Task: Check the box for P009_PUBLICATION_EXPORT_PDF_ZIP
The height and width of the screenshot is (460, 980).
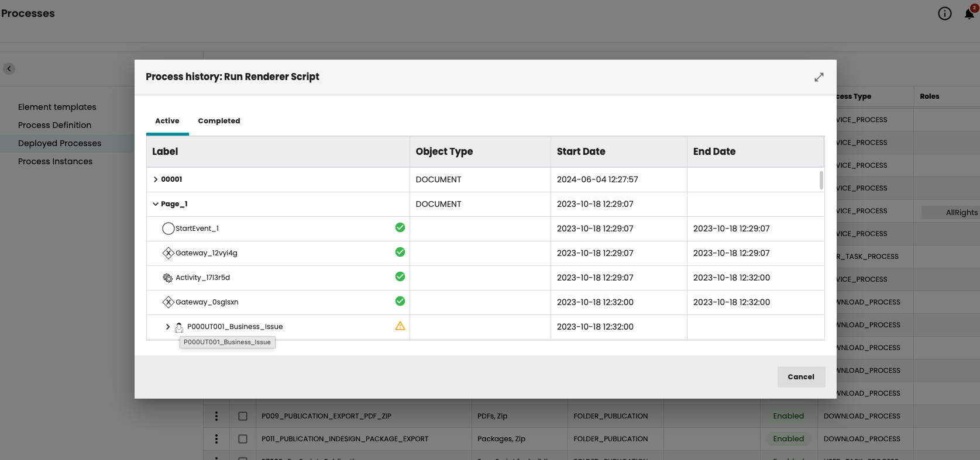Action: 243,416
